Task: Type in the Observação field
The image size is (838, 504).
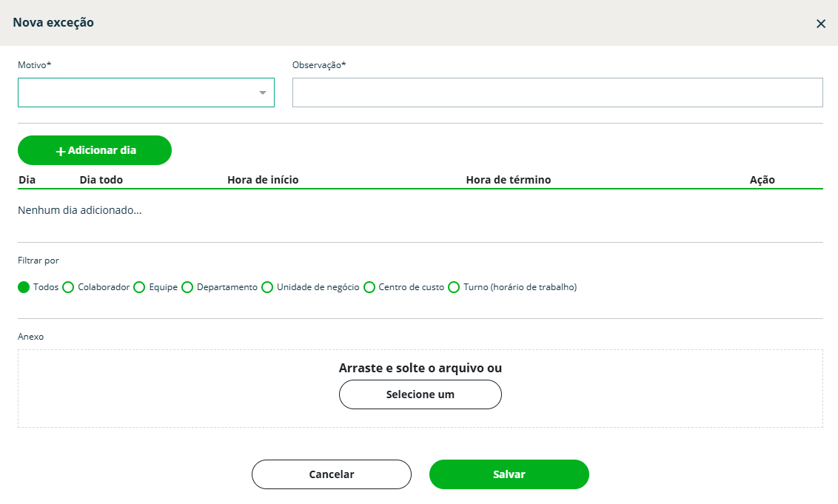Action: click(x=557, y=93)
